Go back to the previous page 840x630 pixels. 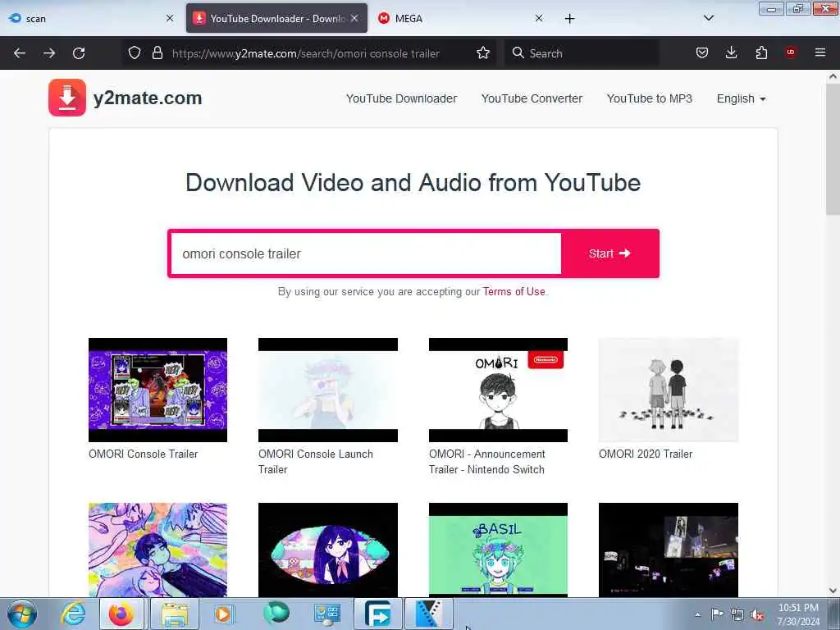(x=20, y=53)
